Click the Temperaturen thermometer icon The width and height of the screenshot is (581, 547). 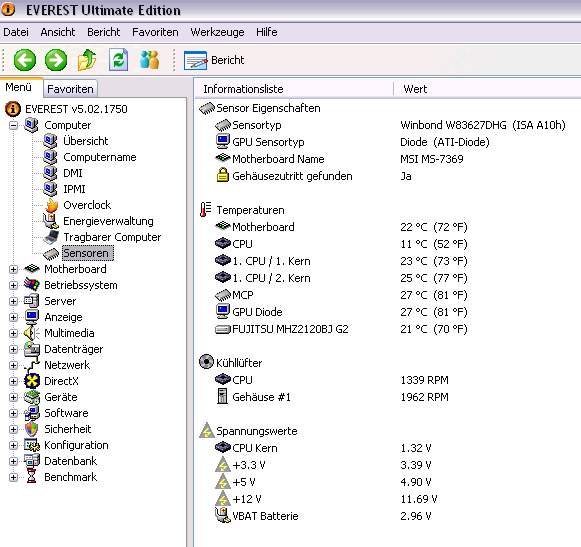pos(205,210)
